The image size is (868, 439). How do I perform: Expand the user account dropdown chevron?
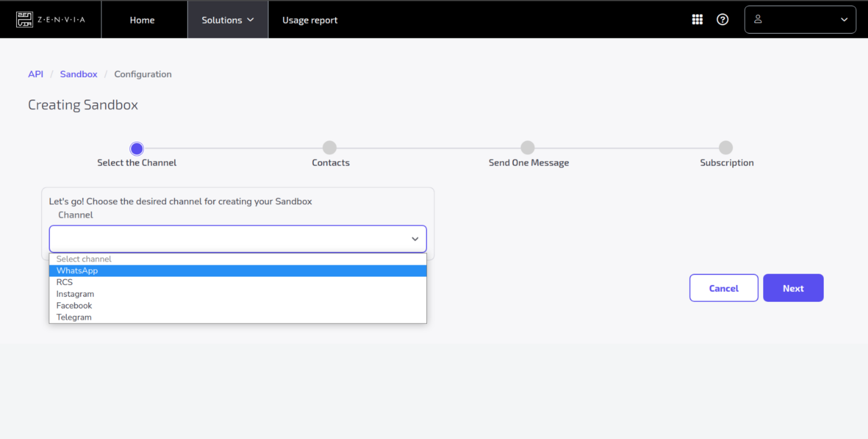click(x=844, y=20)
